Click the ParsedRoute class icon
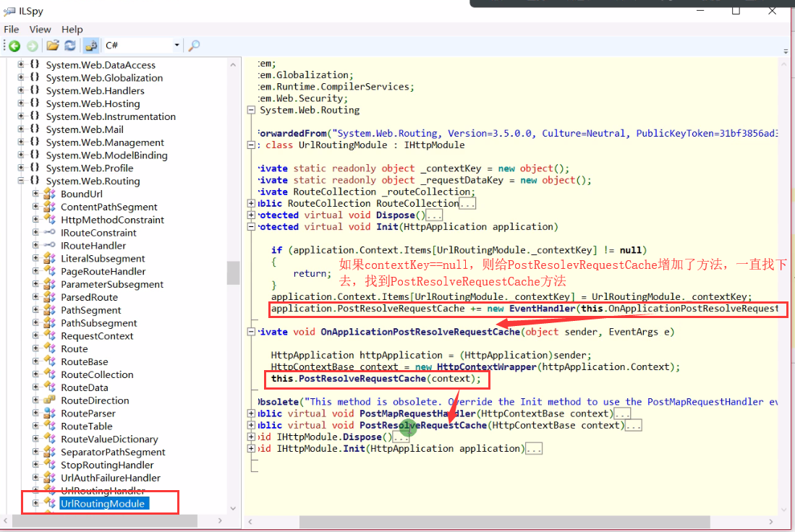Screen dimensions: 795x532 click(x=50, y=297)
